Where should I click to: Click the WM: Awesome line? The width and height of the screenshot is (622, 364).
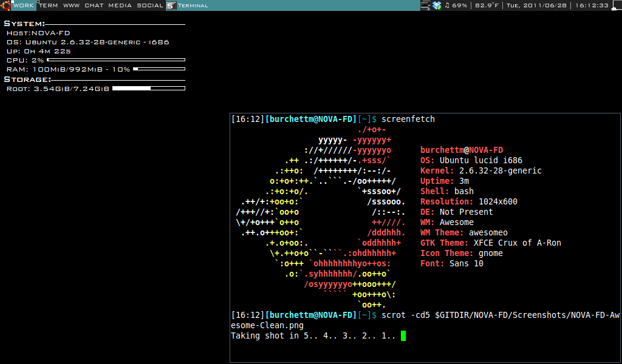pos(447,222)
